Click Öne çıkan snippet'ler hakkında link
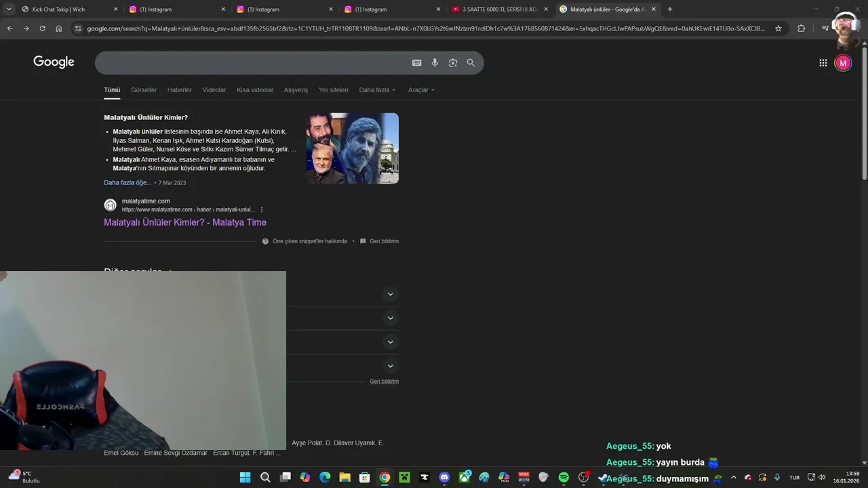868x488 pixels. 310,241
